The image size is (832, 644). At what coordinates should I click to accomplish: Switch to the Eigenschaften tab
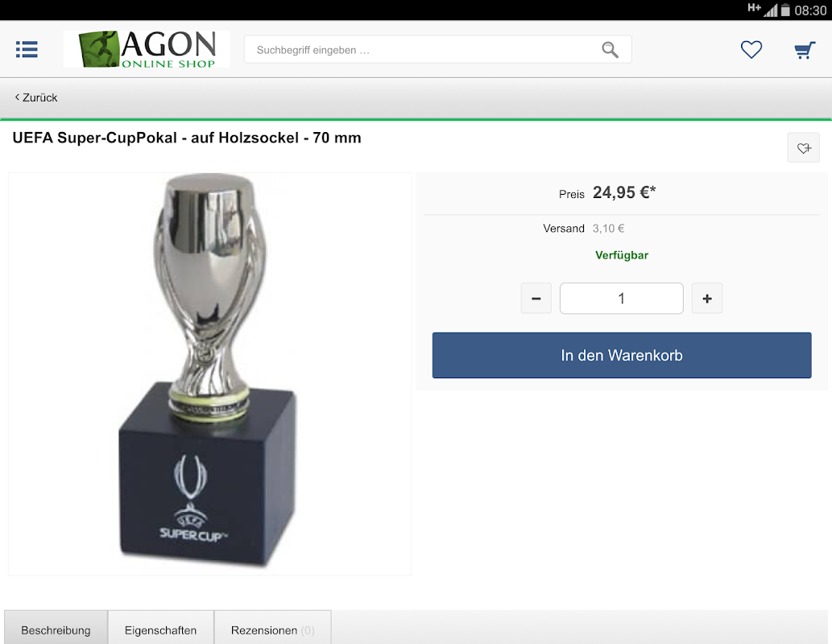[161, 630]
